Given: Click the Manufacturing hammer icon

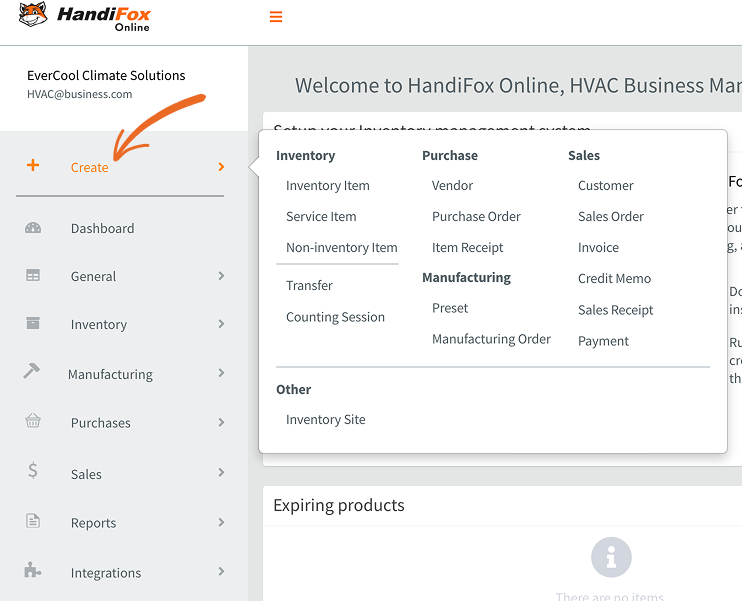Looking at the screenshot, I should [x=32, y=371].
